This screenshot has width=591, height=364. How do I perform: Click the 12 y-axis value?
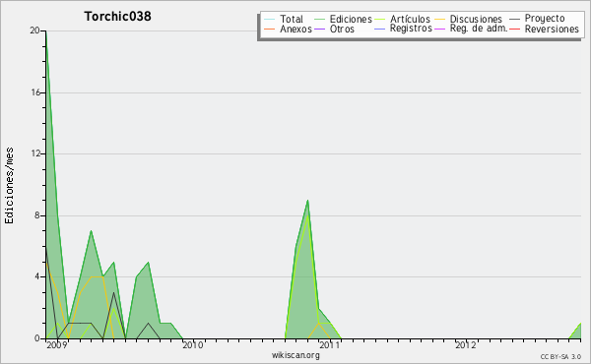click(x=35, y=153)
